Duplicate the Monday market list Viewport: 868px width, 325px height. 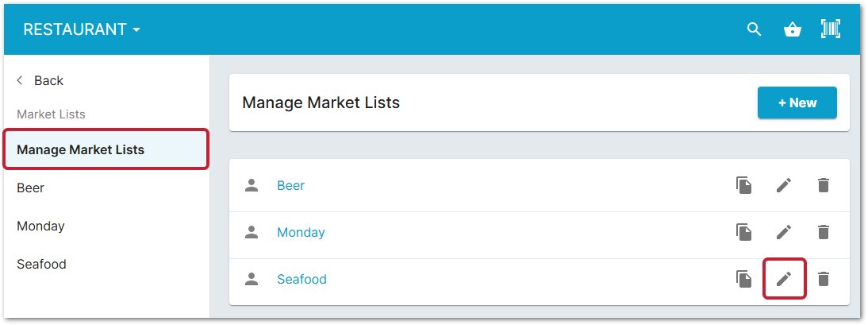pyautogui.click(x=743, y=232)
